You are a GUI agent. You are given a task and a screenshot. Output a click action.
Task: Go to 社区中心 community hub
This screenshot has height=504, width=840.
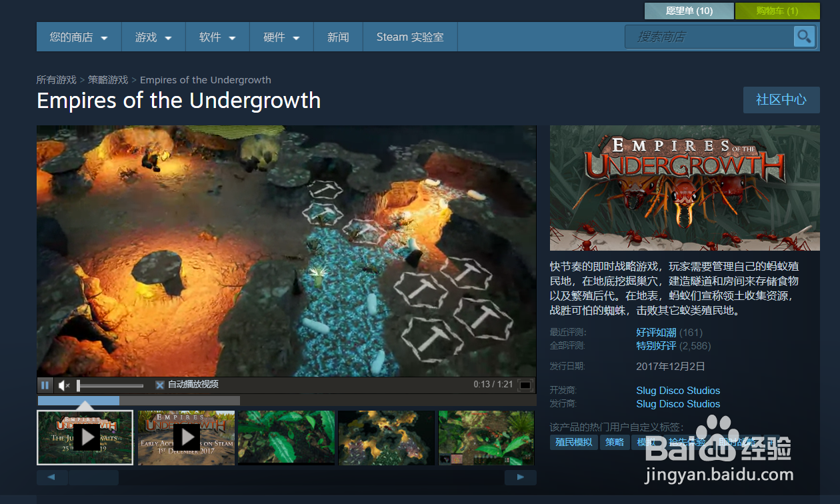(781, 100)
